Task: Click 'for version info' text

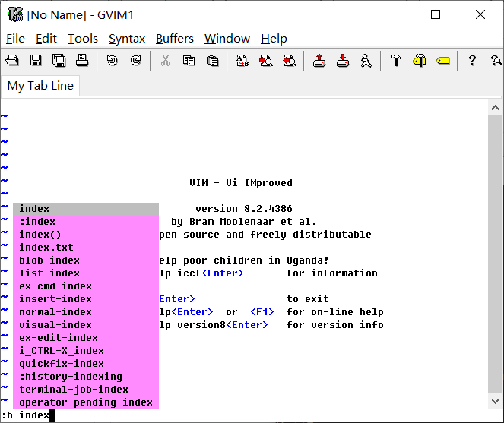Action: tap(335, 325)
